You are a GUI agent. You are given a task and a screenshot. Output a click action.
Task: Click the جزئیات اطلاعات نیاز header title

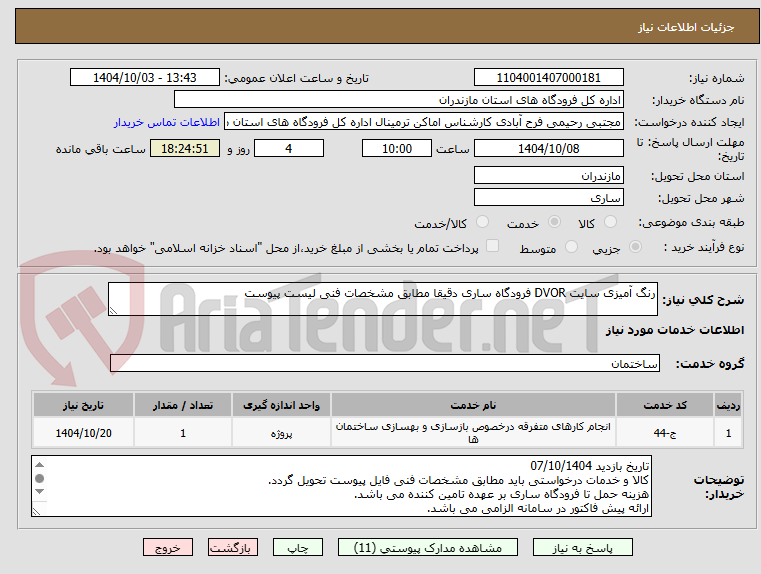[686, 27]
